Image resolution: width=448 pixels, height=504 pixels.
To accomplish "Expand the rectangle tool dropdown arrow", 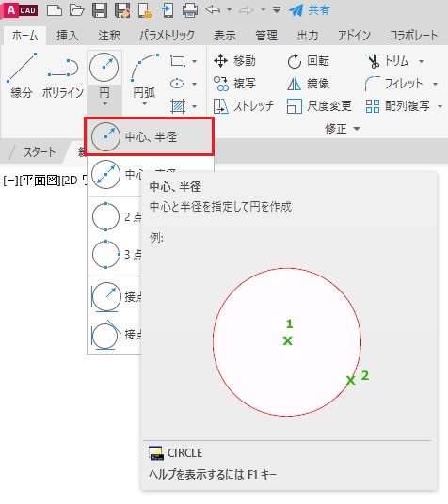I will pyautogui.click(x=194, y=61).
